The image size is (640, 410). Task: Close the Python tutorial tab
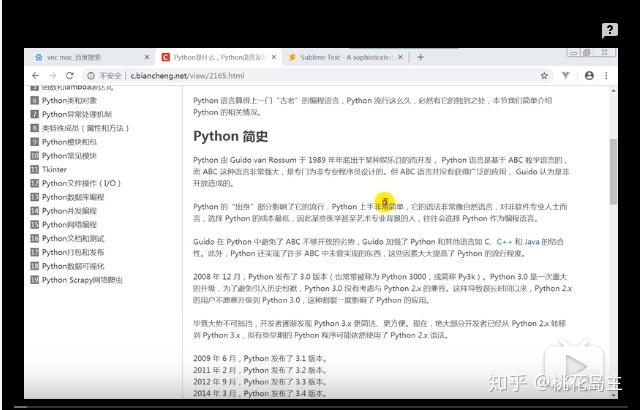[274, 58]
